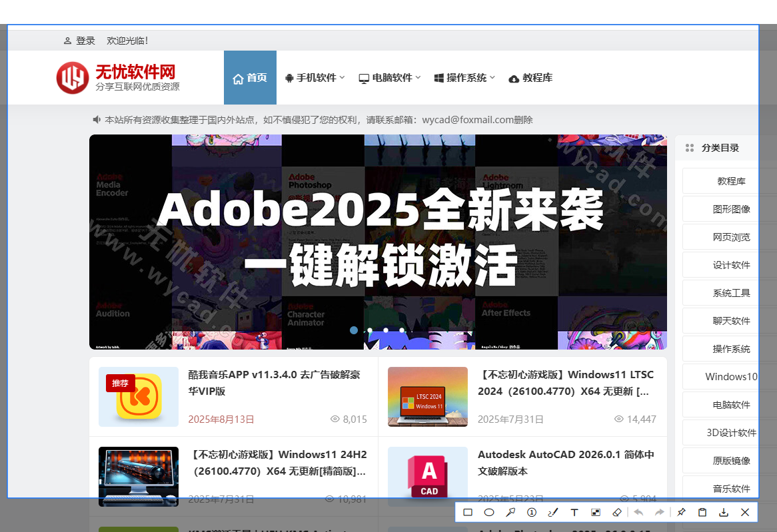Viewport: 777px width, 532px height.
Task: Open the 教程库 menu item
Action: click(531, 78)
